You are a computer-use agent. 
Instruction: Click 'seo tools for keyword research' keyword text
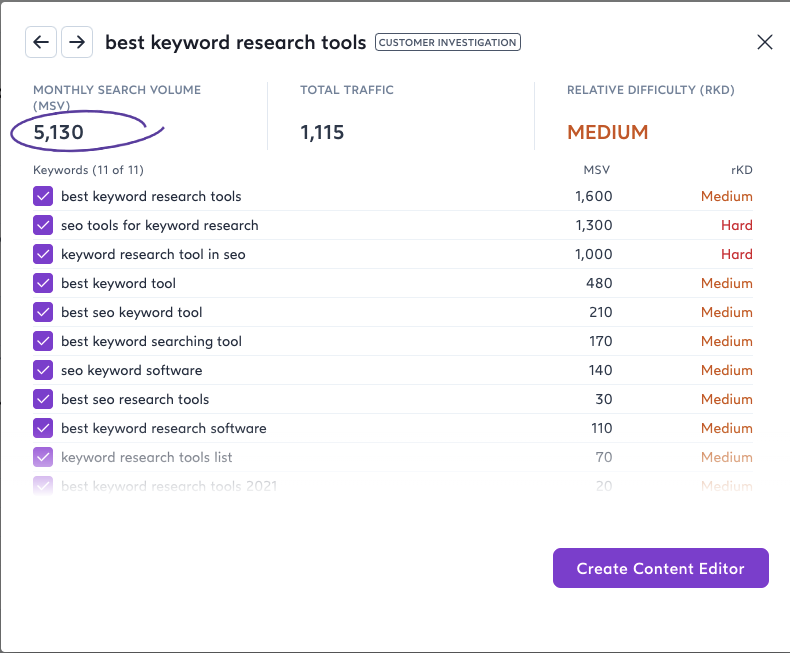click(160, 225)
